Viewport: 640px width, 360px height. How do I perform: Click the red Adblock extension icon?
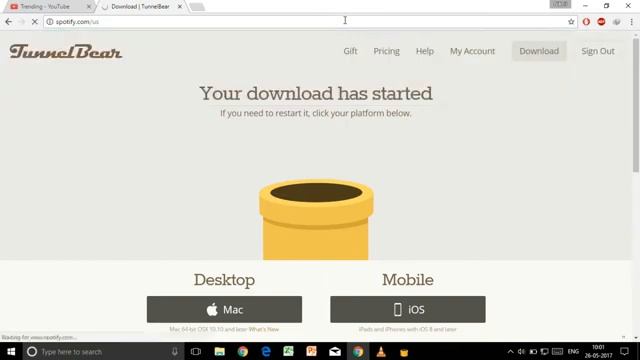click(x=601, y=22)
